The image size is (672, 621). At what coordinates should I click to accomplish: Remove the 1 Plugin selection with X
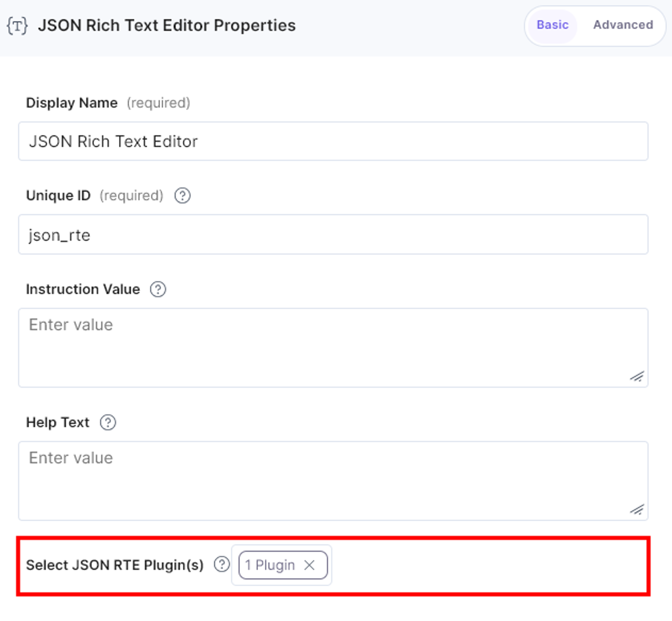pos(309,565)
